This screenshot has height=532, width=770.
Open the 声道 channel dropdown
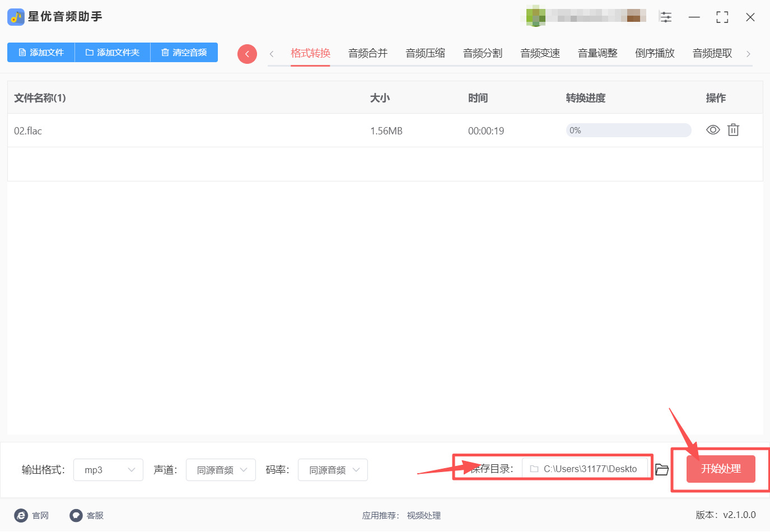pos(221,470)
